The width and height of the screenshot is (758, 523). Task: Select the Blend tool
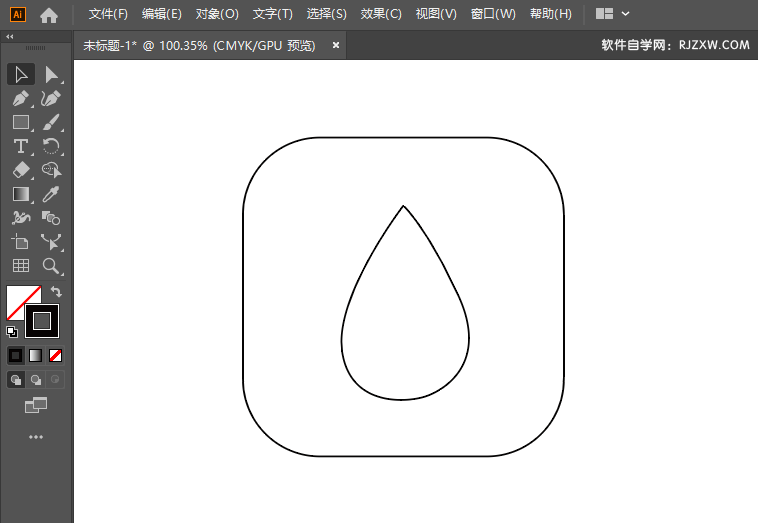click(x=51, y=218)
